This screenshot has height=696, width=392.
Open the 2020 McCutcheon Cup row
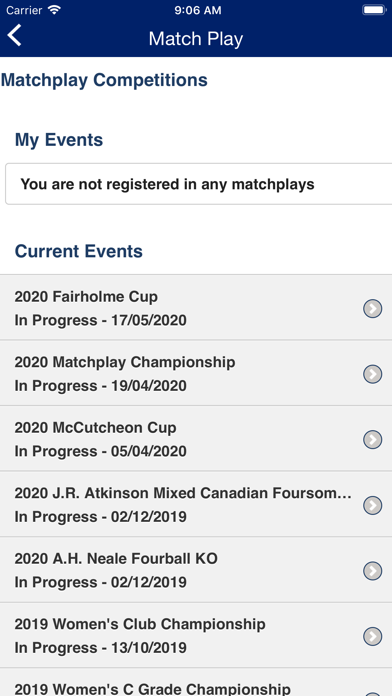(x=196, y=439)
